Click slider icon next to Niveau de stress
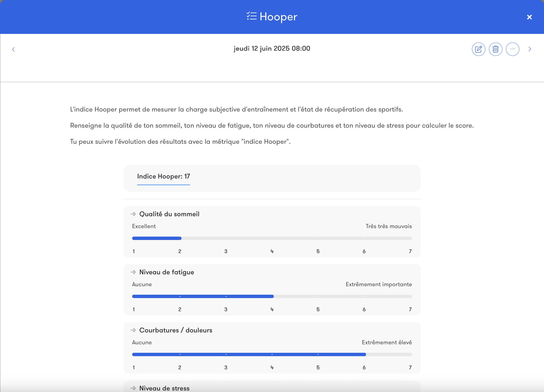The image size is (544, 392). tap(133, 388)
